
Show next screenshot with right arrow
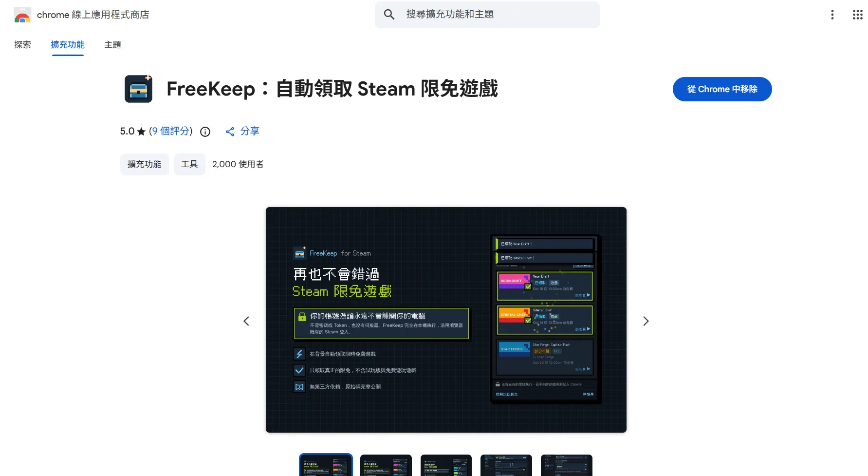tap(646, 321)
